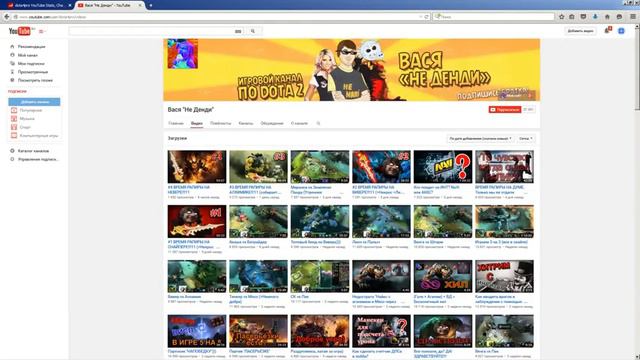640x360 pixels.
Task: Click the blue Добавить каналы sidebar button
Action: pos(34,102)
